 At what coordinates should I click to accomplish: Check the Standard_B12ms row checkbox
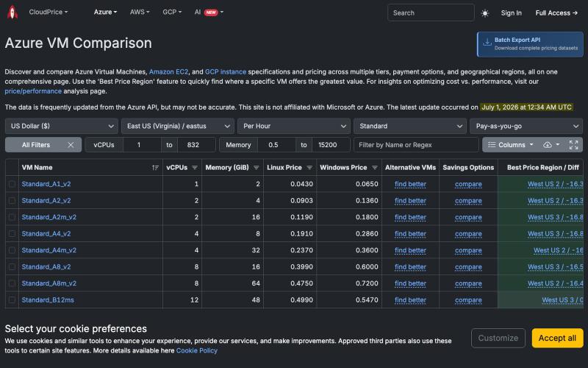tap(12, 300)
